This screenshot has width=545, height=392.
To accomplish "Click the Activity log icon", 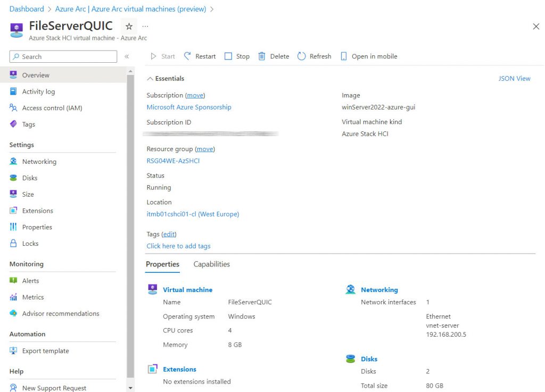I will coord(13,91).
